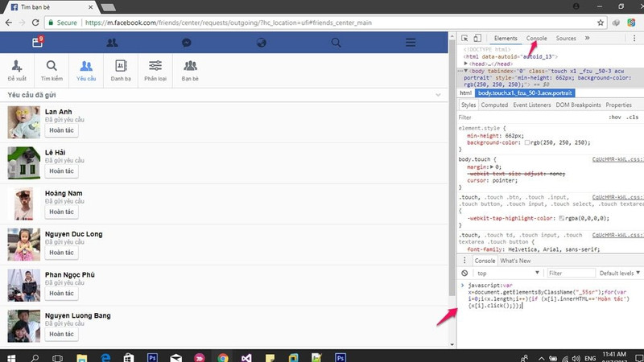
Task: Undo request to Nguyen Duc Long
Action: pyautogui.click(x=62, y=253)
